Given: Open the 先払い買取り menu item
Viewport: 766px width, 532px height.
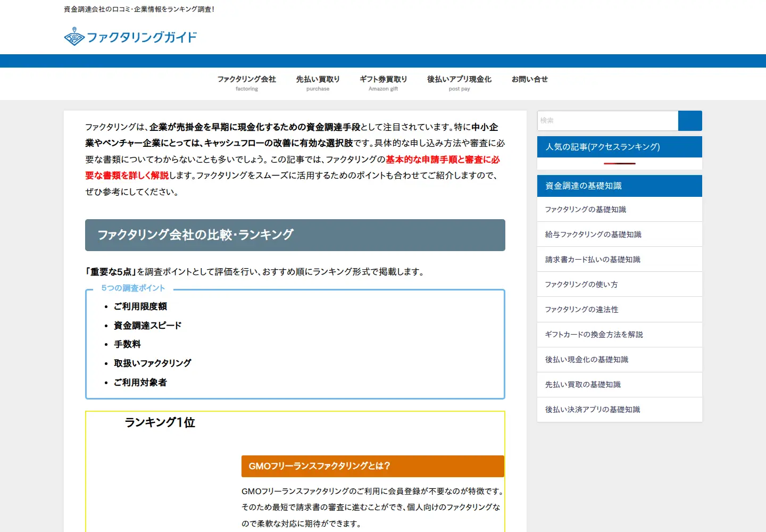Looking at the screenshot, I should pyautogui.click(x=318, y=84).
